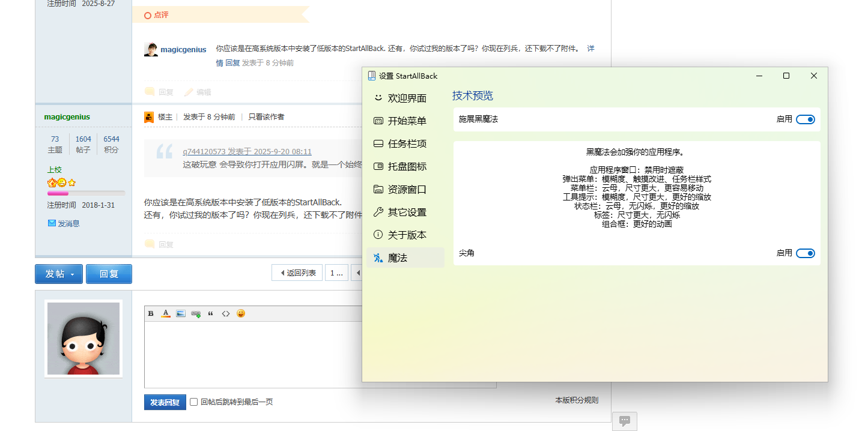Click the pink rank progress bar
The width and height of the screenshot is (868, 431).
click(86, 193)
